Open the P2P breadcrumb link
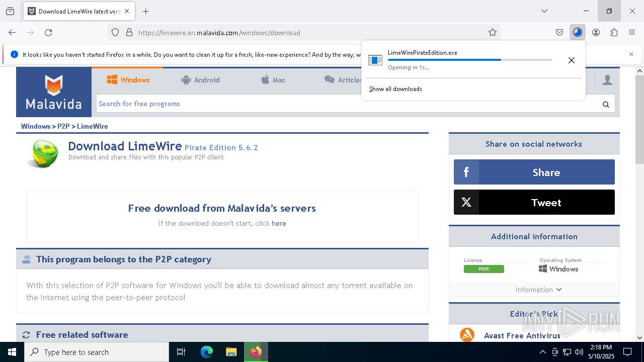The width and height of the screenshot is (644, 362). (63, 126)
